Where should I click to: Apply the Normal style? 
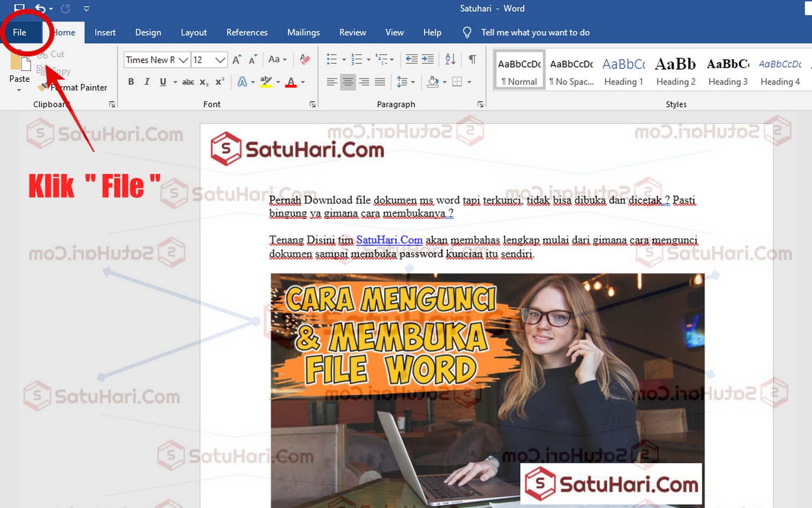tap(519, 70)
